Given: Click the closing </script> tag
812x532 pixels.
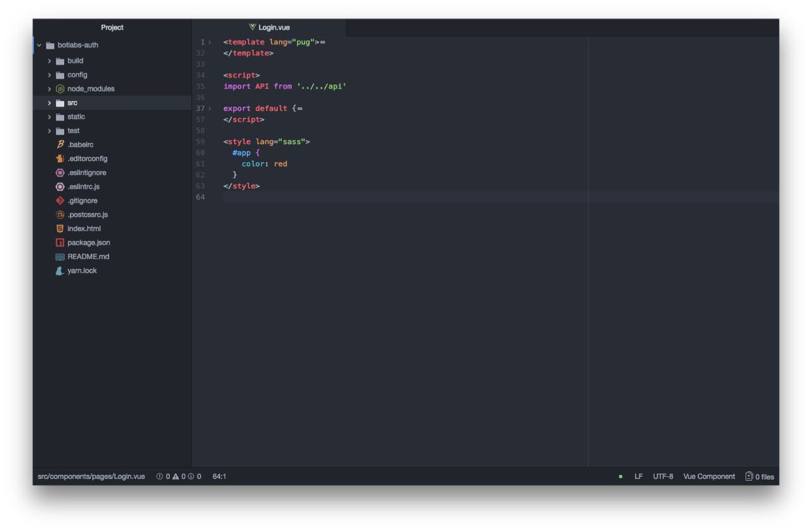Looking at the screenshot, I should coord(244,119).
